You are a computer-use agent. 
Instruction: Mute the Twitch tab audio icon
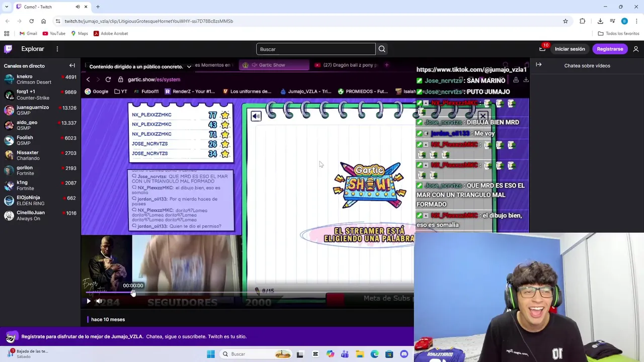(77, 7)
